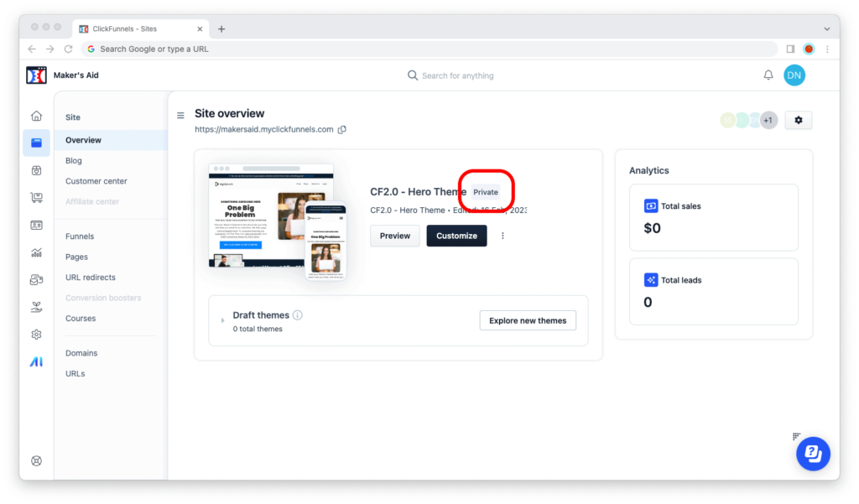The height and width of the screenshot is (504, 859).
Task: Open the Home icon in left rail
Action: click(37, 116)
